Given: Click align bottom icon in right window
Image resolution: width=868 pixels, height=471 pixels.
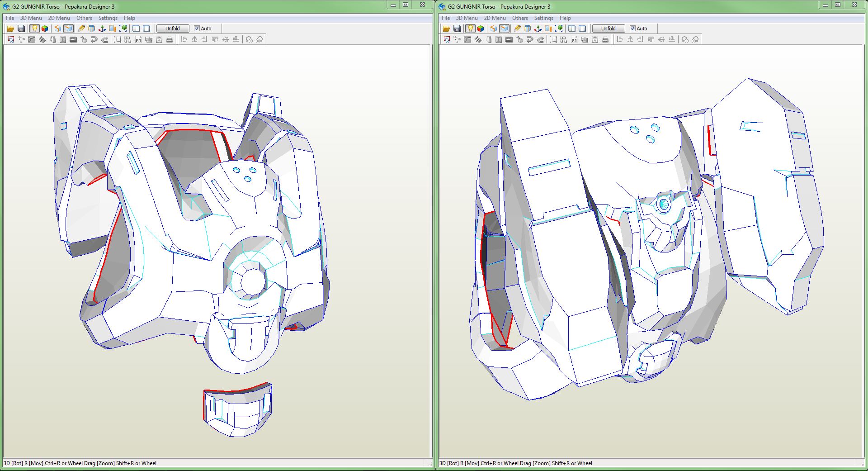Looking at the screenshot, I should pyautogui.click(x=672, y=40).
